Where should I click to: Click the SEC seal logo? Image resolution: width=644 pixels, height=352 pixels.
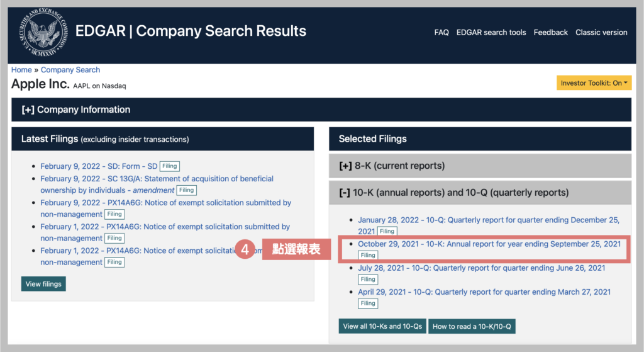pos(43,33)
